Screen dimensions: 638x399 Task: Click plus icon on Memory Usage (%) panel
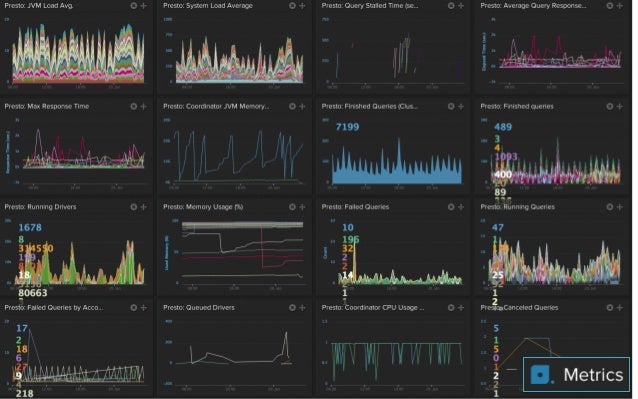(302, 207)
